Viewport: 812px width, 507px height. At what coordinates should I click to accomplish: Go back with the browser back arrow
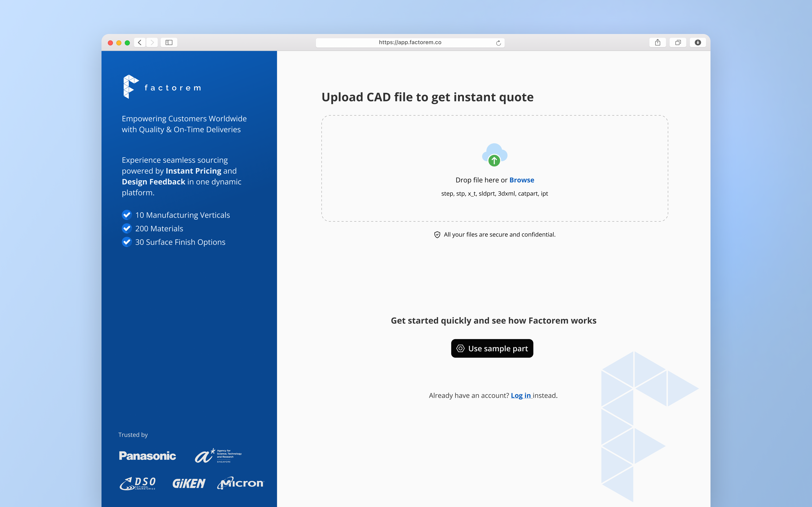tap(140, 43)
